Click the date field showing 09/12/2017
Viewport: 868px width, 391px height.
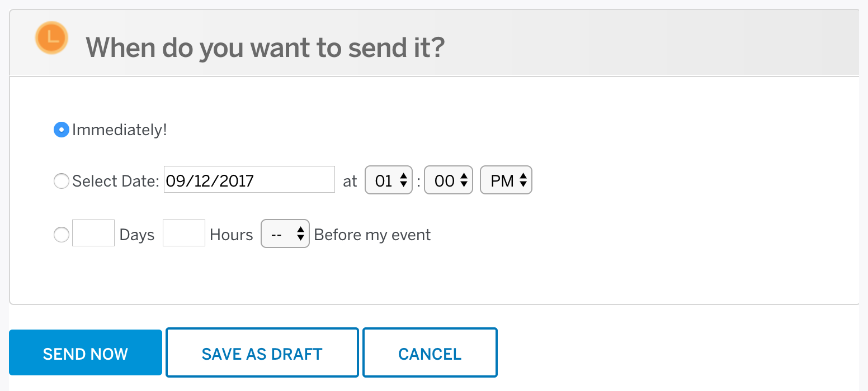click(x=249, y=180)
